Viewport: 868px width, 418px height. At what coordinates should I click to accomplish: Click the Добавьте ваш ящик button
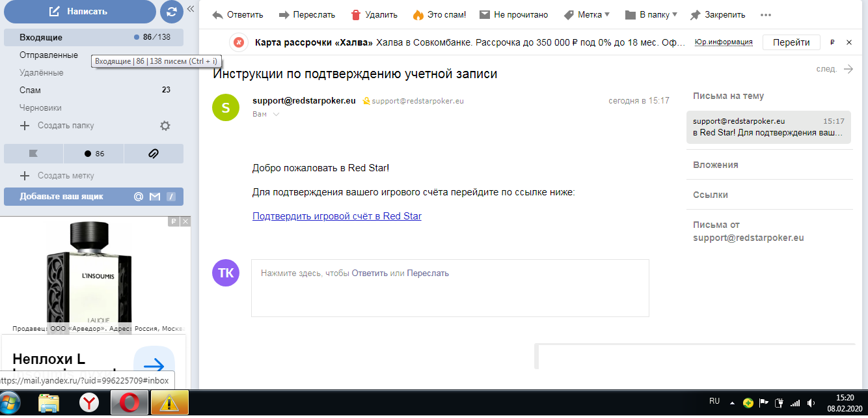[x=94, y=196]
